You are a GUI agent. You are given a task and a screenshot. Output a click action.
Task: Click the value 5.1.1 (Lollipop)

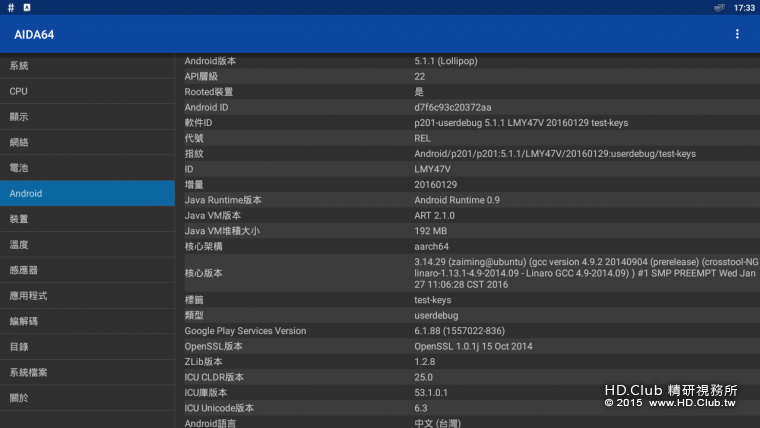446,61
